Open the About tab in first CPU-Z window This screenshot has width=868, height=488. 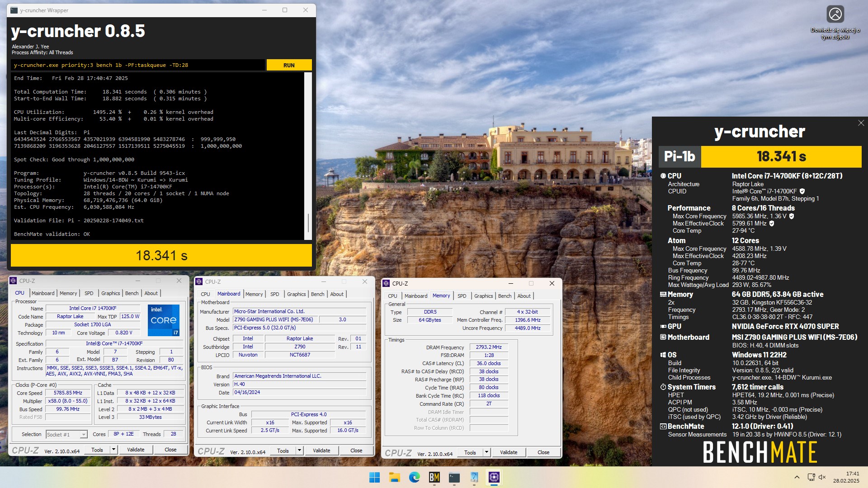click(x=151, y=293)
